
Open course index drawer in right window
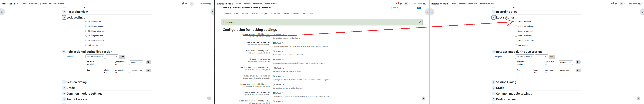coord(432,12)
